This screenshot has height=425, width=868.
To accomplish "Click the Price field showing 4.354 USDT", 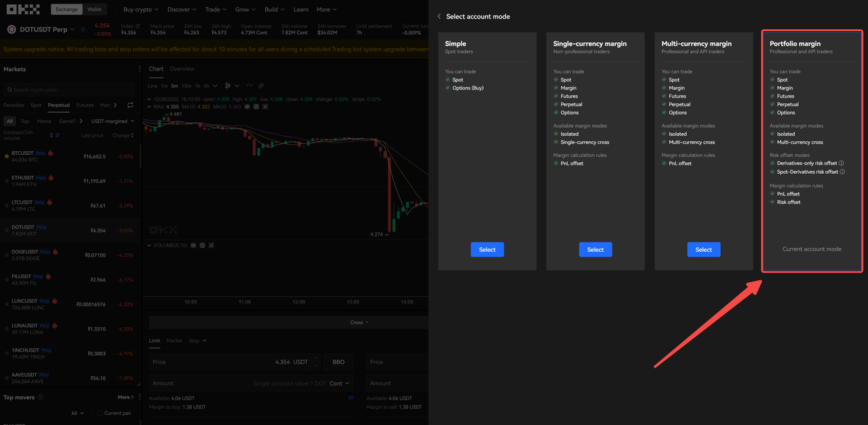I will (x=234, y=363).
